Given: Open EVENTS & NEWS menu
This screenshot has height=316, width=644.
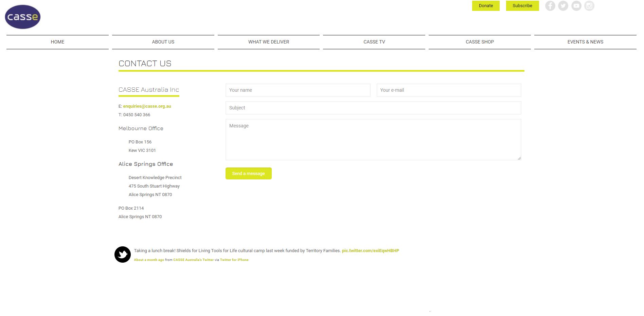Looking at the screenshot, I should pos(585,42).
